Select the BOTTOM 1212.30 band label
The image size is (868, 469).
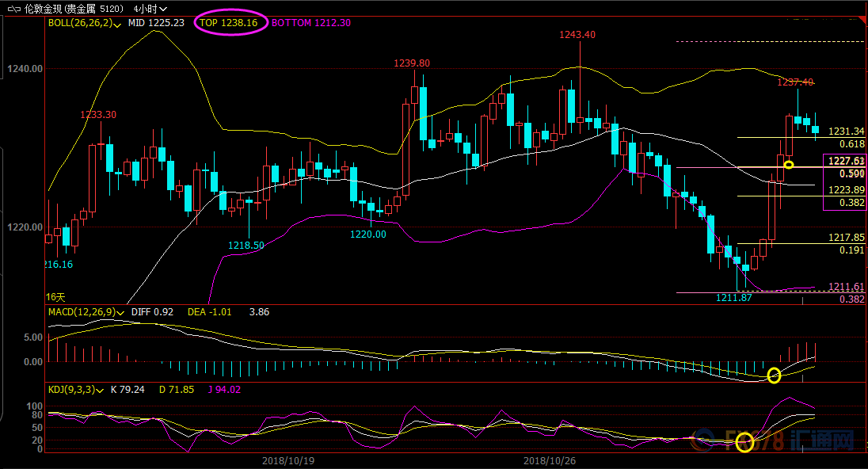311,23
